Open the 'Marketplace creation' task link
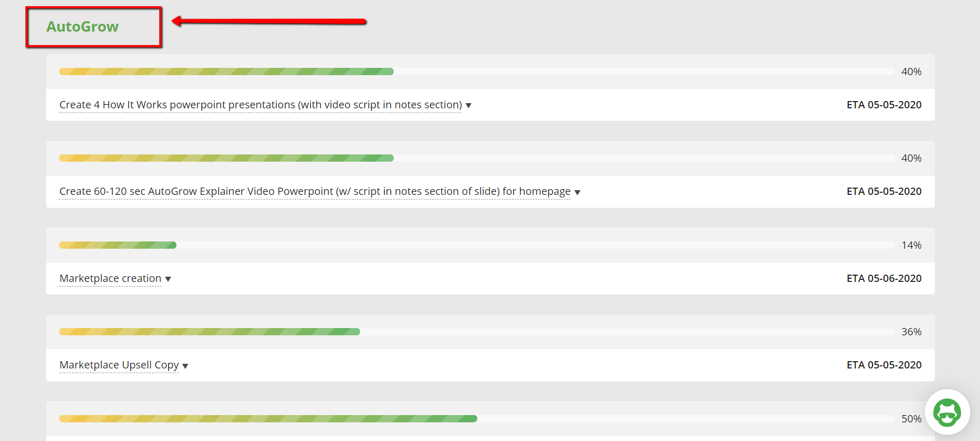The height and width of the screenshot is (441, 980). pyautogui.click(x=109, y=278)
